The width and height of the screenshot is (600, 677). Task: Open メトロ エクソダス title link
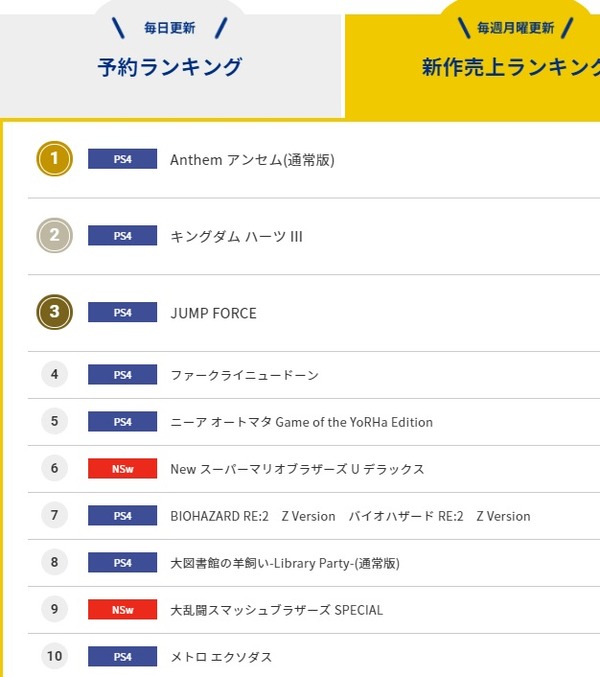coord(221,657)
